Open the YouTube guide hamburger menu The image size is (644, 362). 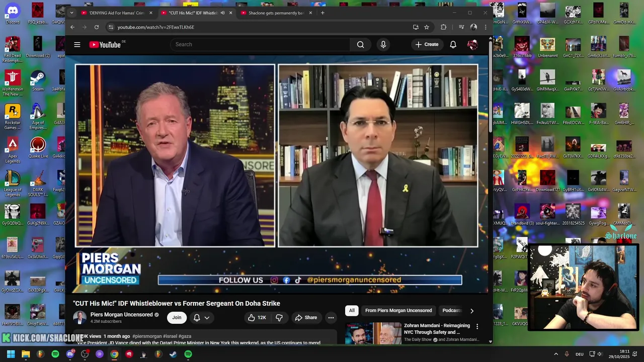tap(77, 45)
